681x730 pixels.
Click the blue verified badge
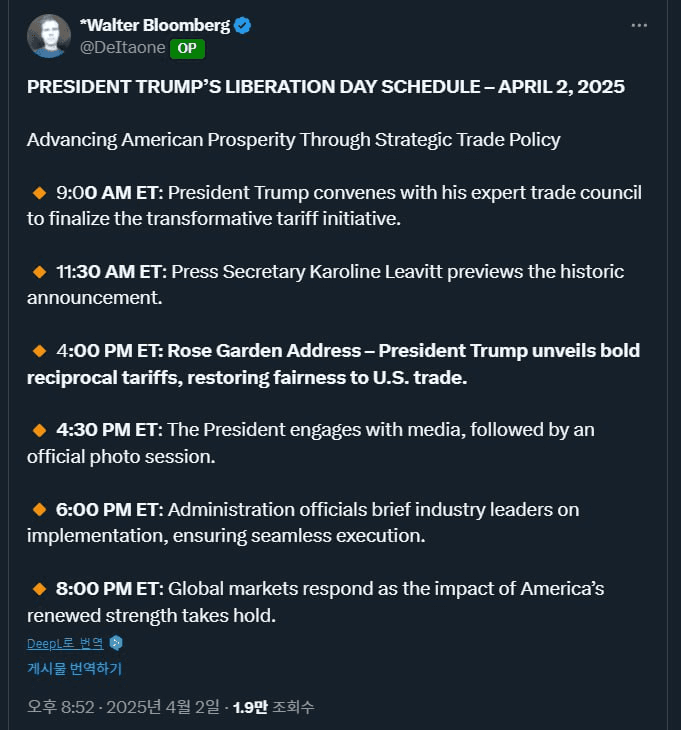[243, 26]
